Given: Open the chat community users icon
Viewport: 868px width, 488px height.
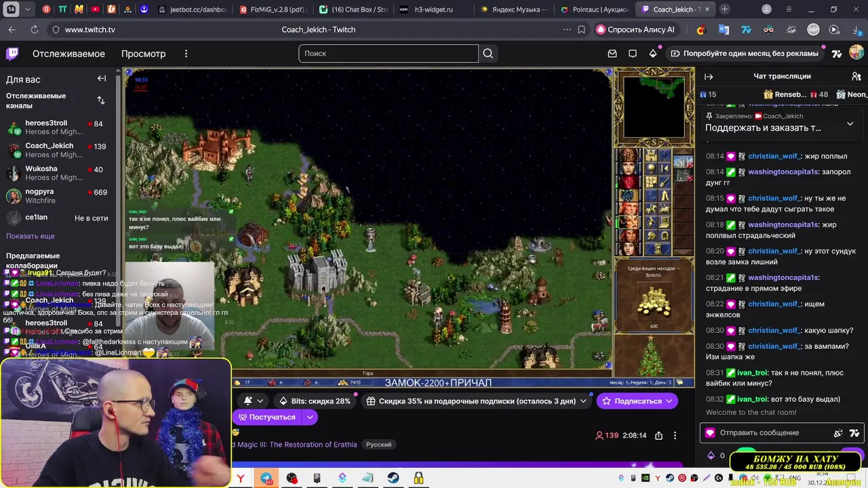Looking at the screenshot, I should tap(856, 77).
